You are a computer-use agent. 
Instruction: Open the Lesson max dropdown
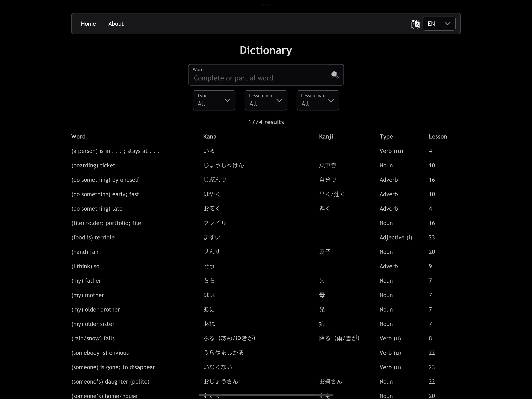317,100
